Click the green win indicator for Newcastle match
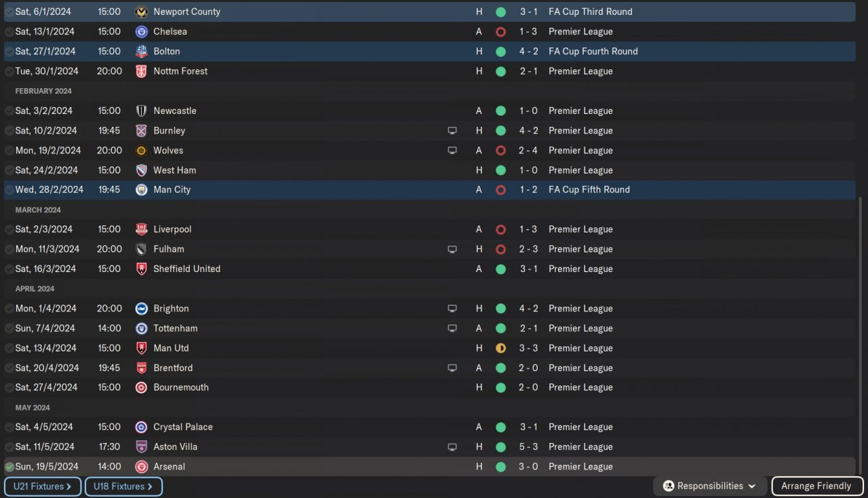The image size is (868, 498). pos(500,111)
